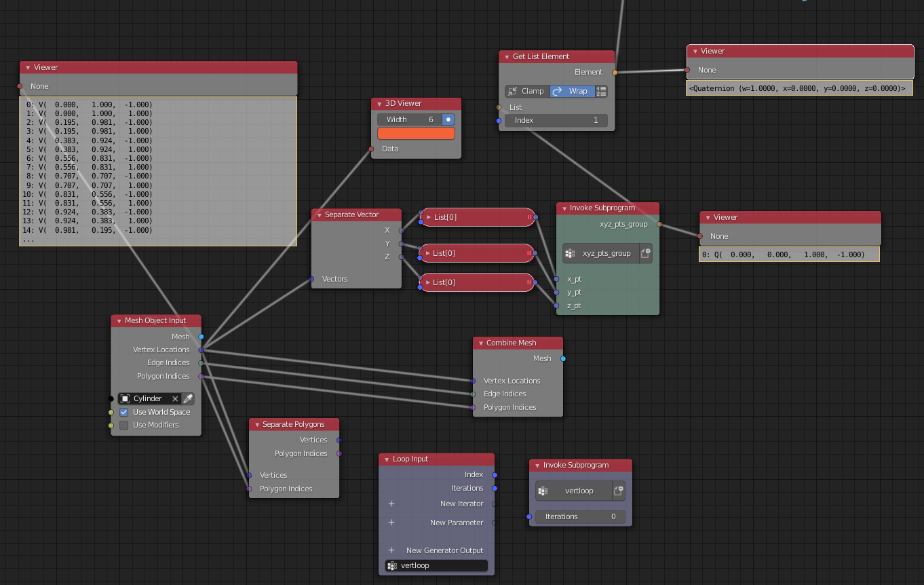Screen dimensions: 924x585
Task: Click the cyan Mesh output socket on Mesh Object Input
Action: (201, 337)
